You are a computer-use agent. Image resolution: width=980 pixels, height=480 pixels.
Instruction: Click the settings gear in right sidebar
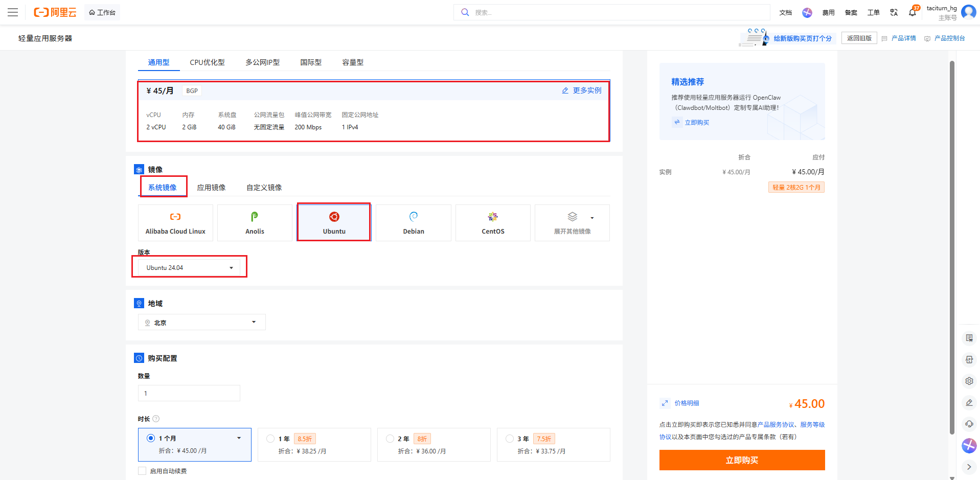pos(969,381)
